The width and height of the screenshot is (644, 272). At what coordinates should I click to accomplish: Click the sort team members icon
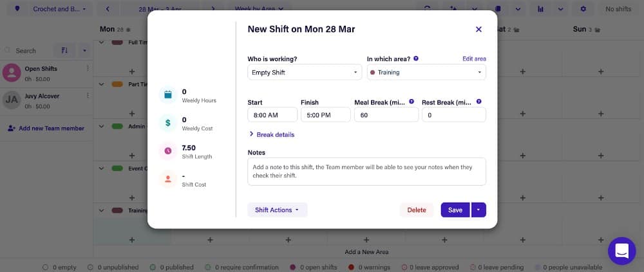[64, 50]
